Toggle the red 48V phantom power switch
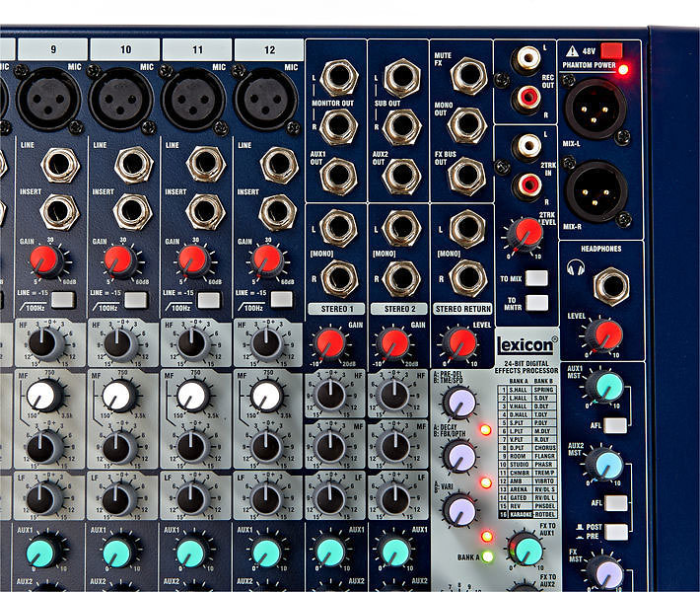Image resolution: width=700 pixels, height=592 pixels. pyautogui.click(x=611, y=50)
